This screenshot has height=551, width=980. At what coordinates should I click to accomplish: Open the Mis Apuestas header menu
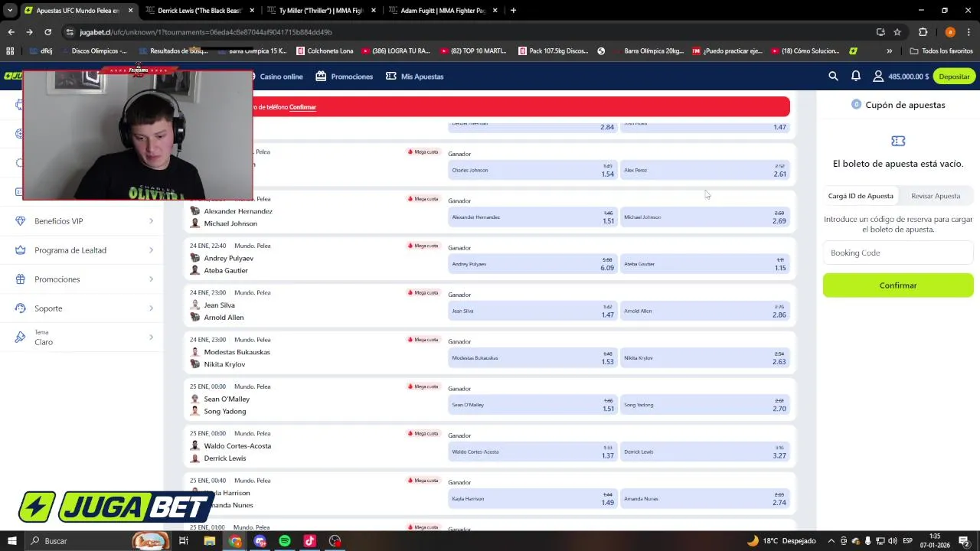pyautogui.click(x=415, y=77)
